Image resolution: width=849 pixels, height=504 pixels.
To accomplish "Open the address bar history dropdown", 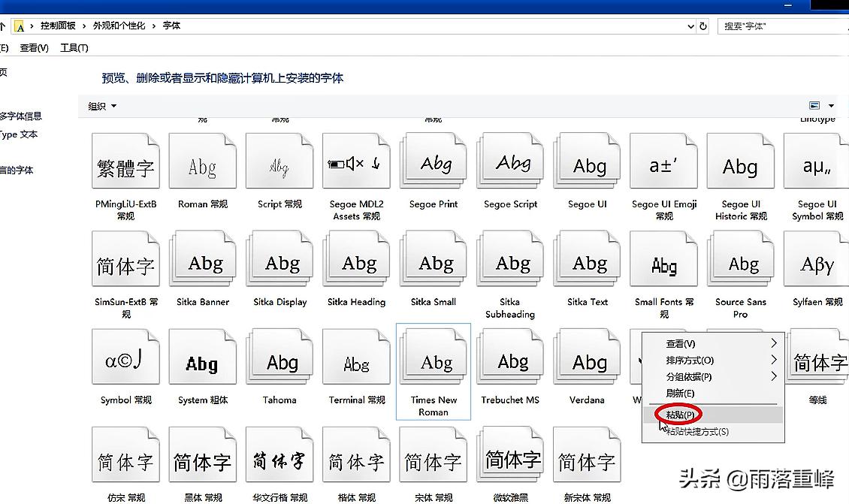I will 690,26.
